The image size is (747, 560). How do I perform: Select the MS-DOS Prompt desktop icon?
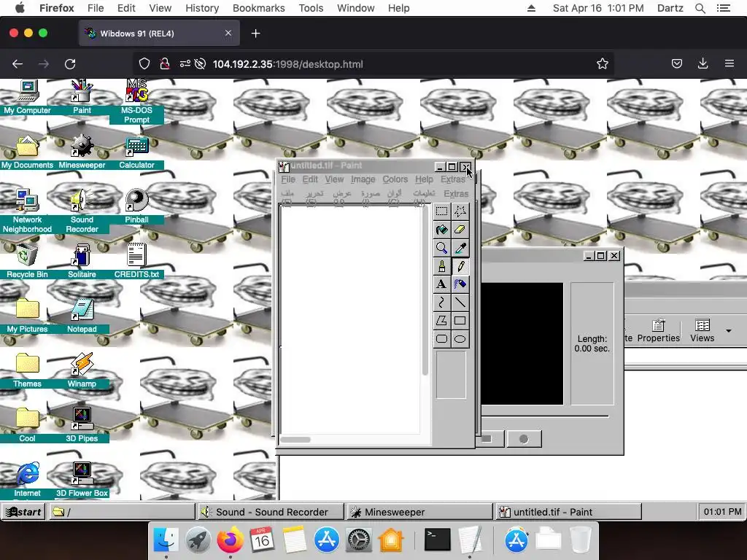(136, 102)
